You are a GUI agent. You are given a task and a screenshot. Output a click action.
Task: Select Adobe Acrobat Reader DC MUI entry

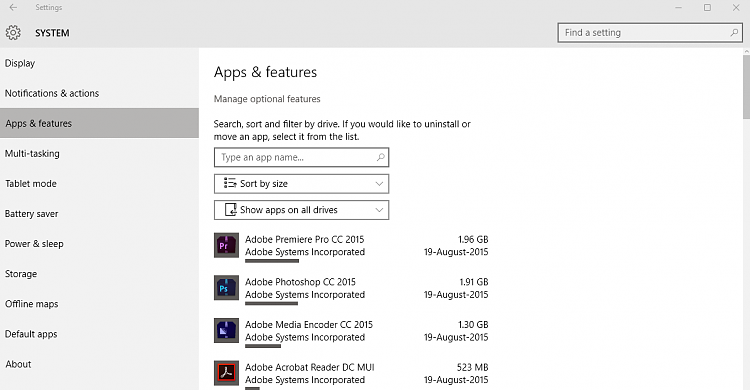tap(351, 376)
